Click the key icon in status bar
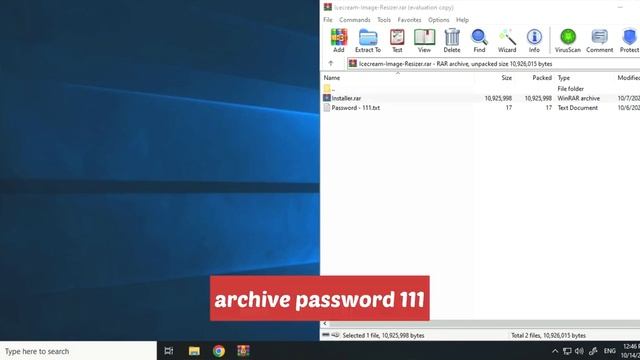The width and height of the screenshot is (640, 360). (x=335, y=335)
